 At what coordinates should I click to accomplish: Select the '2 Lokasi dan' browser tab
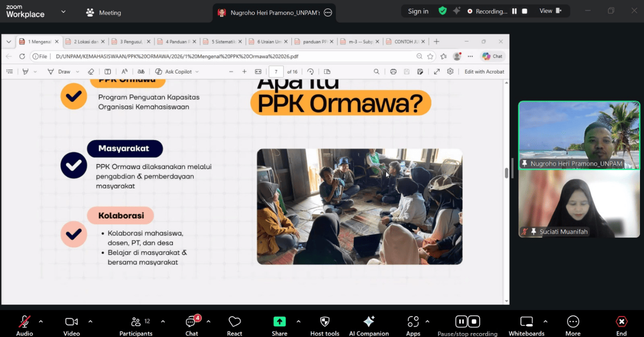coord(85,41)
